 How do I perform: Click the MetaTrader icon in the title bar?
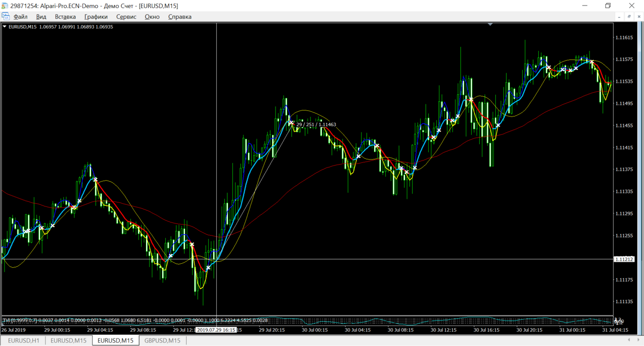(x=4, y=5)
